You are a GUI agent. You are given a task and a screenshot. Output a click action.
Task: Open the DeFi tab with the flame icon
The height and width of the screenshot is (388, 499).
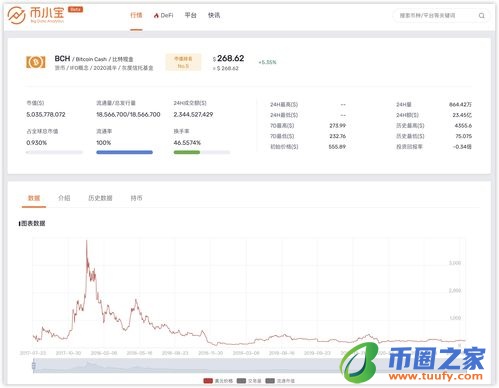click(x=163, y=15)
